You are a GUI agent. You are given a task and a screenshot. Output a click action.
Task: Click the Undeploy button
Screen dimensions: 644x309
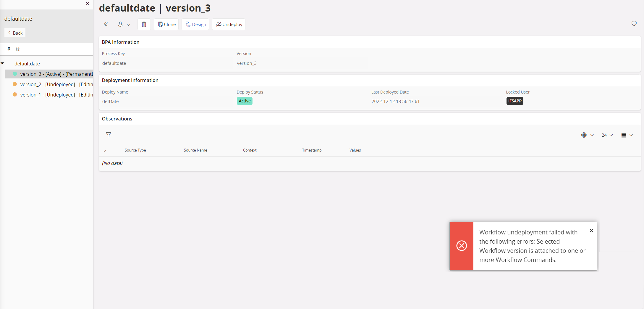(229, 24)
